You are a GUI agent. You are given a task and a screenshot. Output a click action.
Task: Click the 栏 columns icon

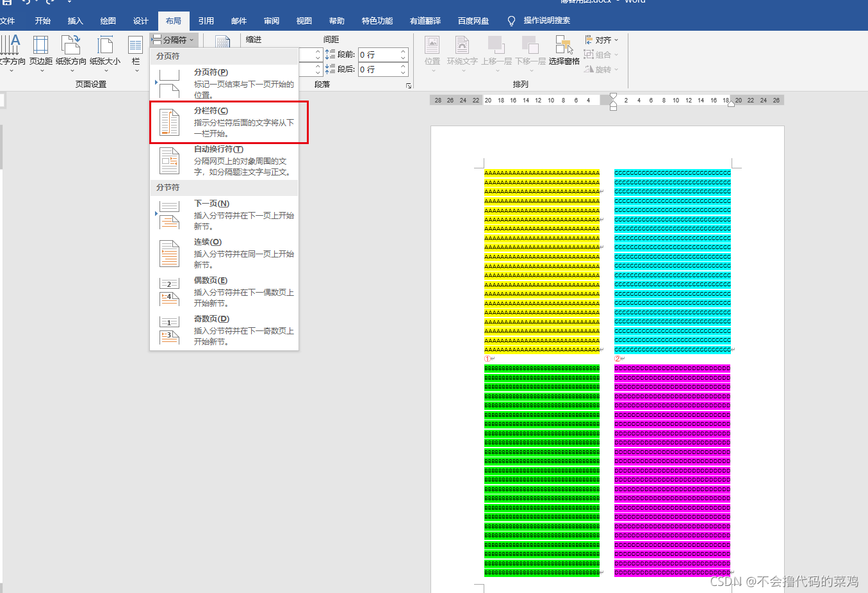point(135,45)
